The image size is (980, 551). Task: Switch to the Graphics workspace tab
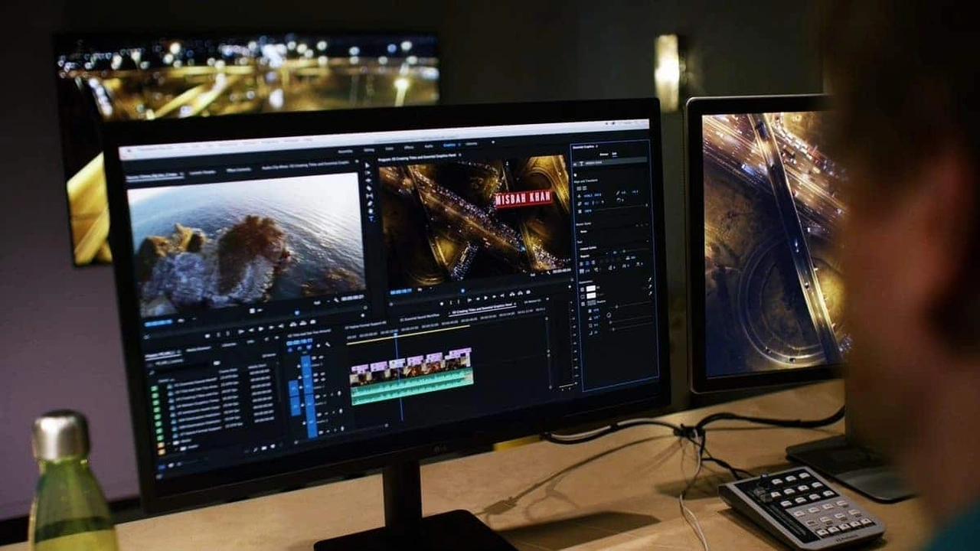(x=449, y=145)
